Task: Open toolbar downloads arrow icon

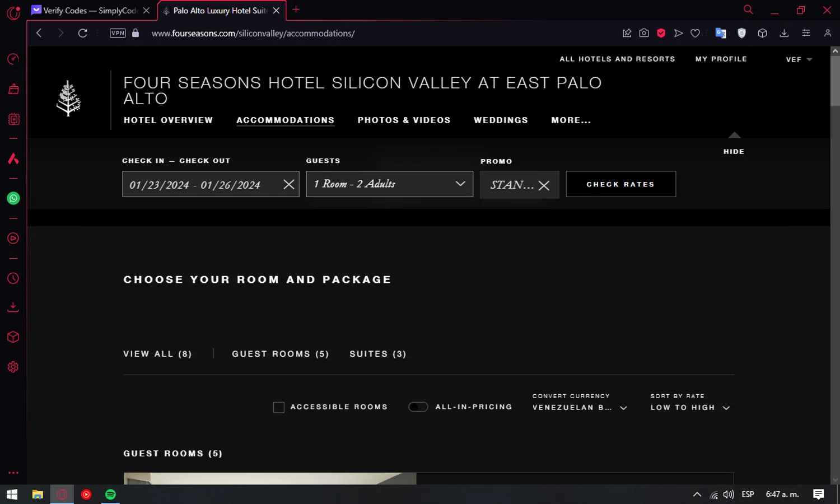Action: pyautogui.click(x=784, y=33)
